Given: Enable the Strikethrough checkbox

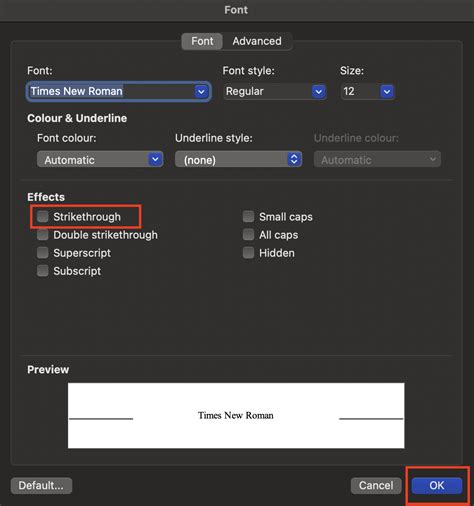Looking at the screenshot, I should (x=43, y=216).
